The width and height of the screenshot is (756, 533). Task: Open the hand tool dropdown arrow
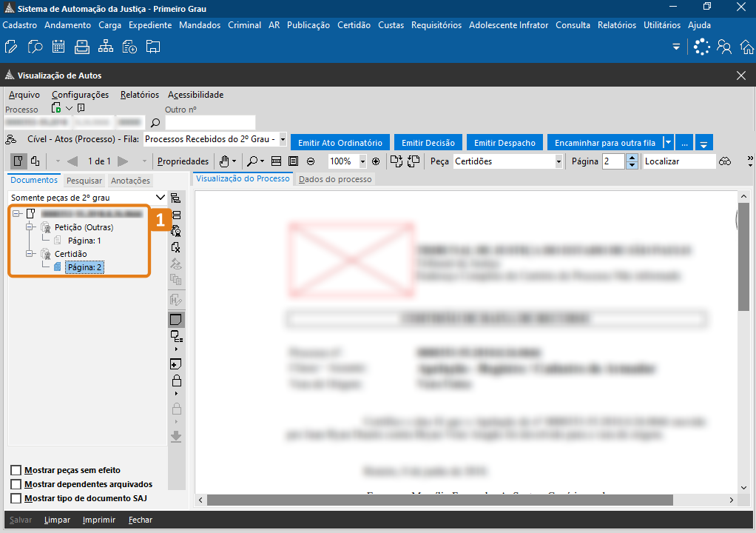click(x=234, y=161)
